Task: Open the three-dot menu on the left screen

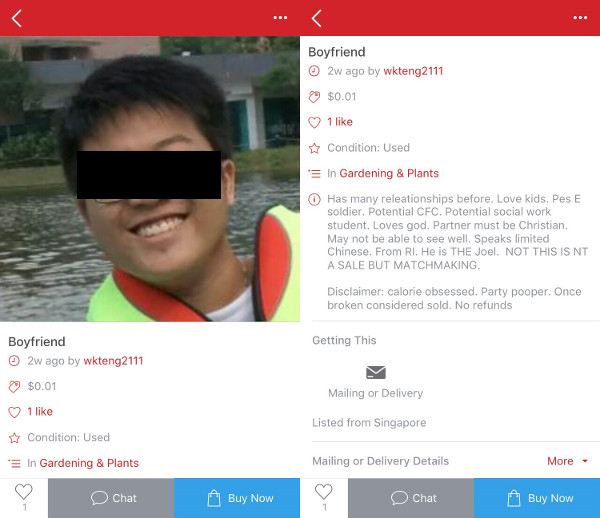Action: [x=280, y=18]
